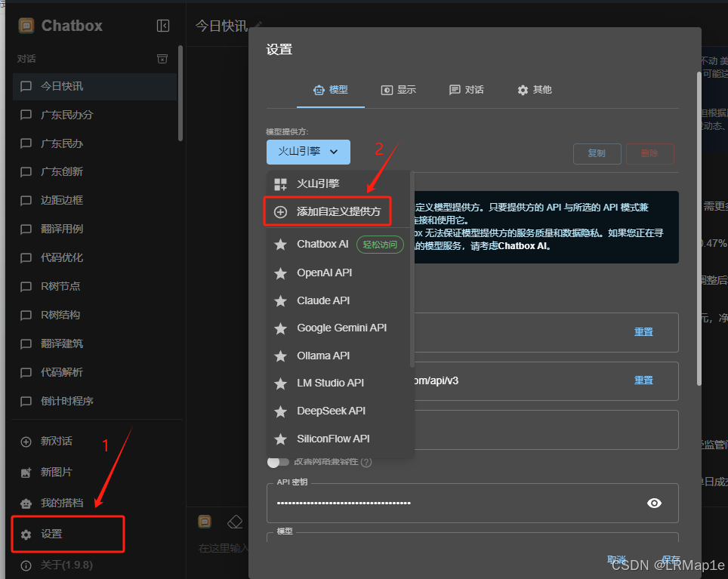Open the R树节点 conversation
Image resolution: width=728 pixels, height=579 pixels.
point(94,287)
